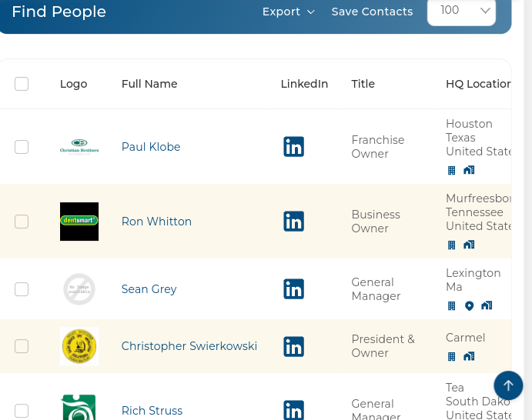The image size is (532, 420).
Task: Open Christopher Swierkowski's contact link
Action: click(189, 346)
